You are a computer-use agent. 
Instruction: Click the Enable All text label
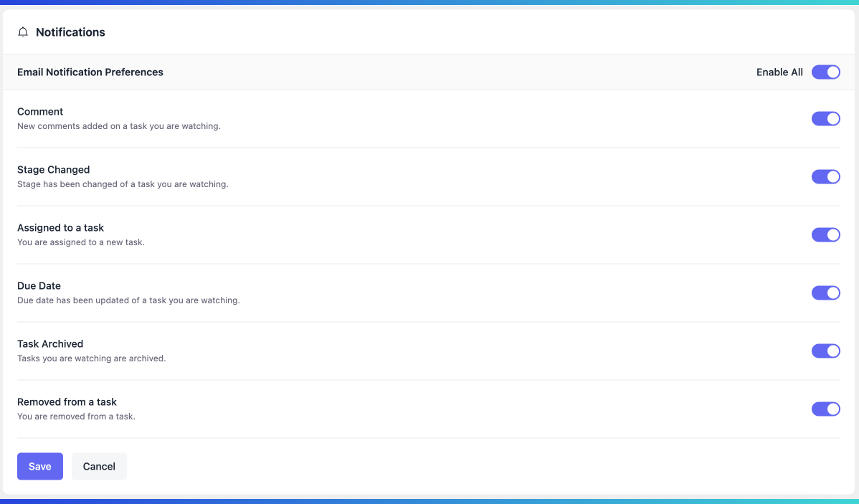click(779, 72)
